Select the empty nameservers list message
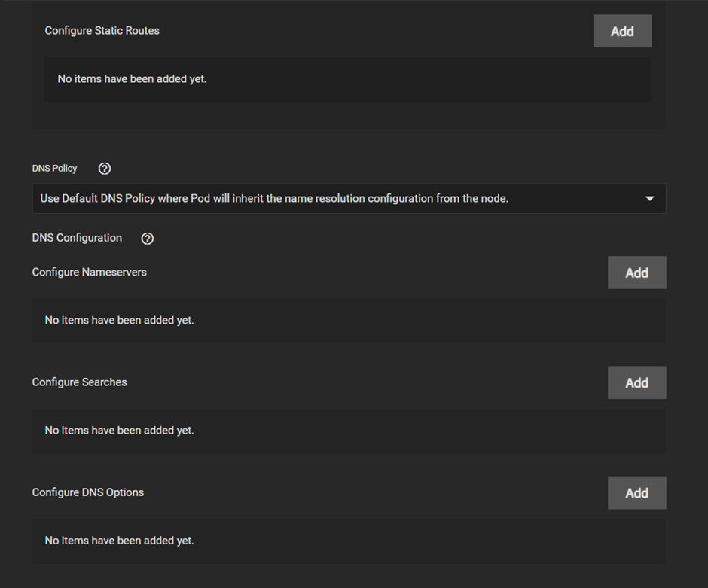This screenshot has width=708, height=588. coord(120,321)
